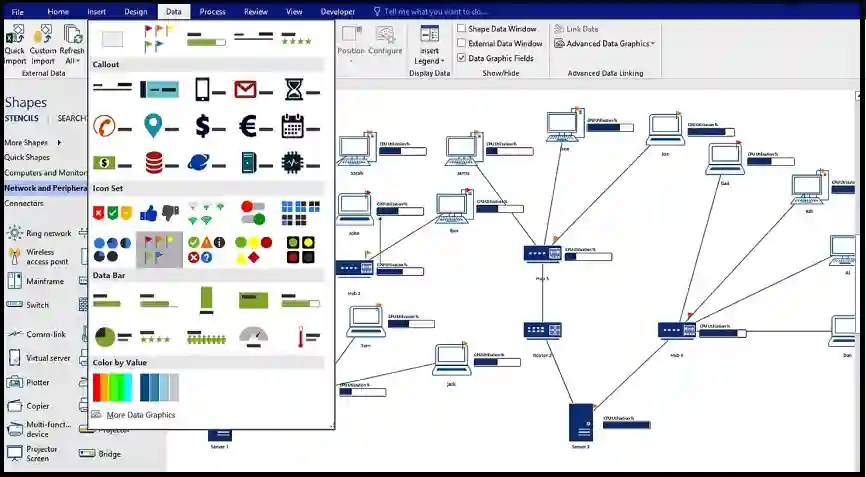Image resolution: width=866 pixels, height=477 pixels.
Task: Switch to the Home ribbon tab
Action: [58, 12]
